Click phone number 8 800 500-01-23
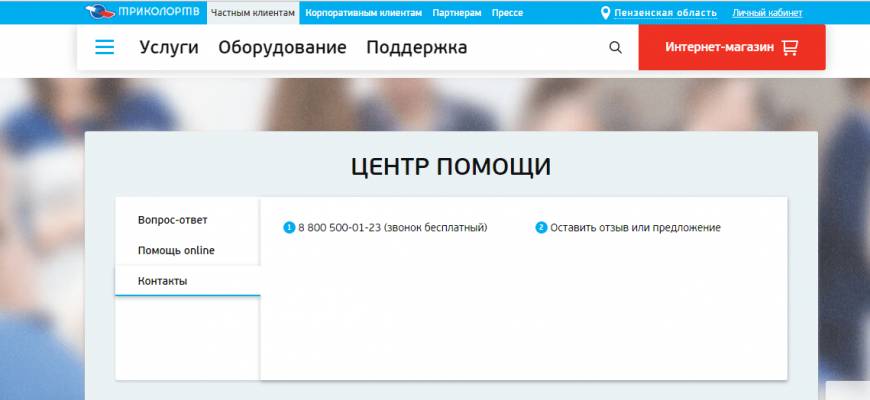 [339, 227]
